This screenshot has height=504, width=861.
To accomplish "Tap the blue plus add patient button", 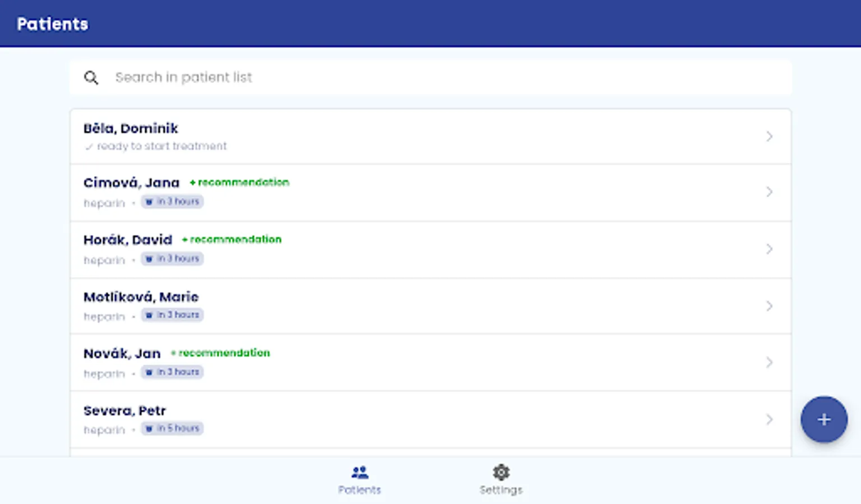I will point(823,419).
